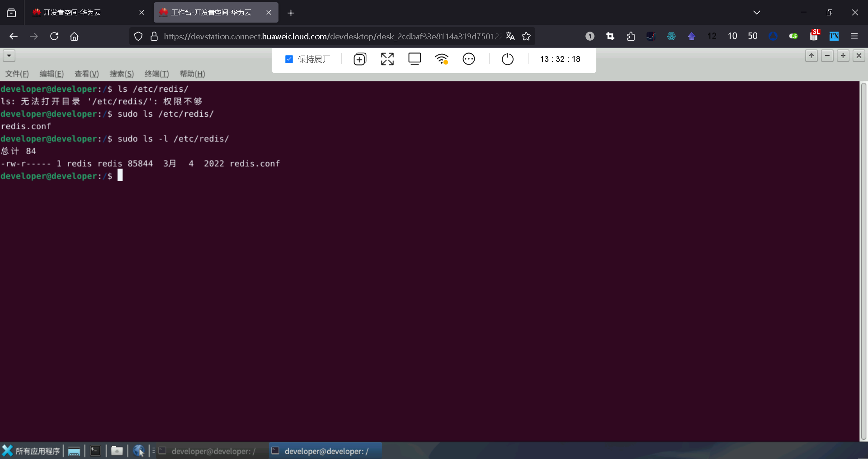
Task: Click the crop screenshot extension icon
Action: (x=610, y=36)
